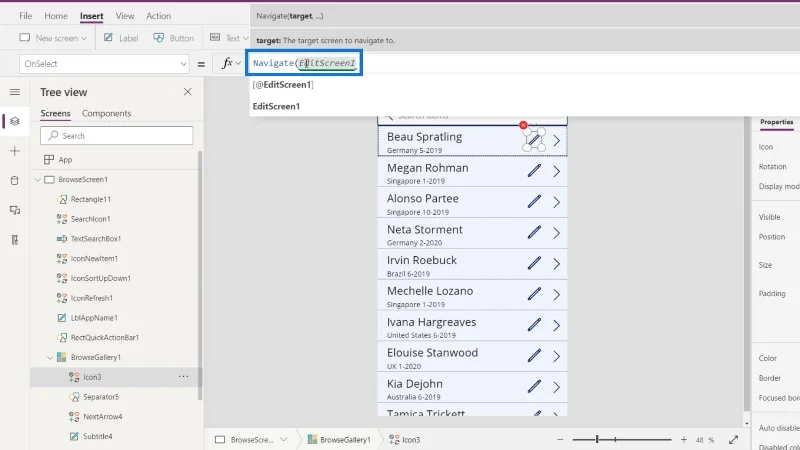This screenshot has height=450, width=800.
Task: Open the Advanced tools sidebar icon
Action: (15, 240)
